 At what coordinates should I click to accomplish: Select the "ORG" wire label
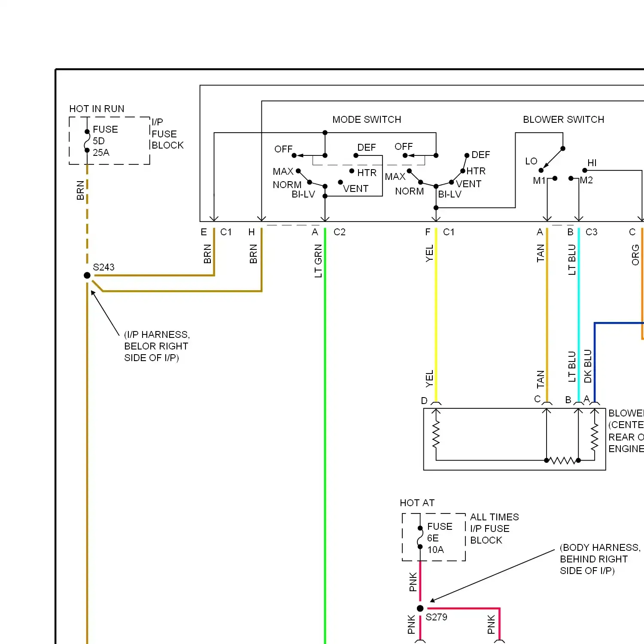click(x=635, y=255)
